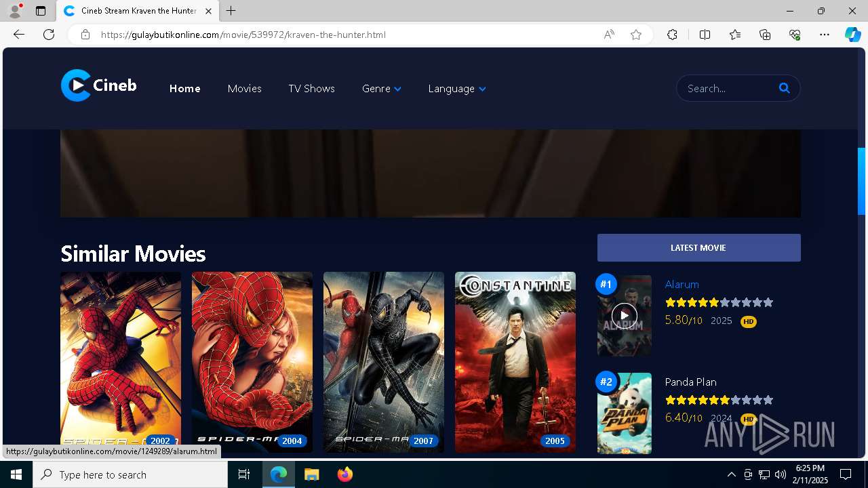868x488 pixels.
Task: Open Windows Start menu
Action: tap(16, 474)
